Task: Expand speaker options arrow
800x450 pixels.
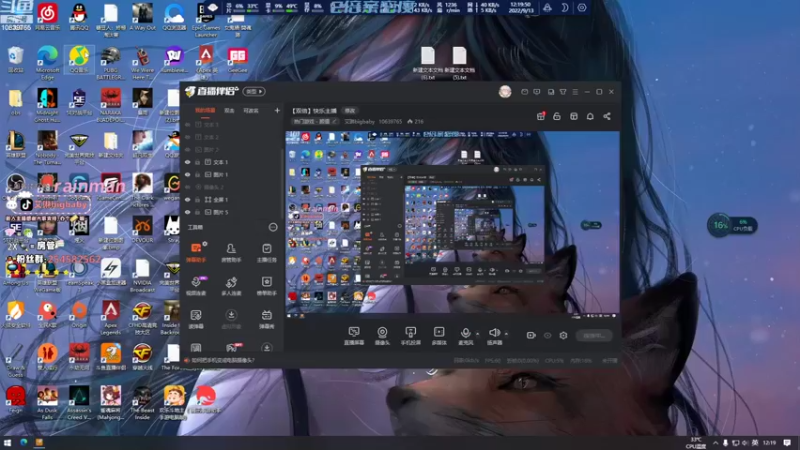Action: point(506,334)
